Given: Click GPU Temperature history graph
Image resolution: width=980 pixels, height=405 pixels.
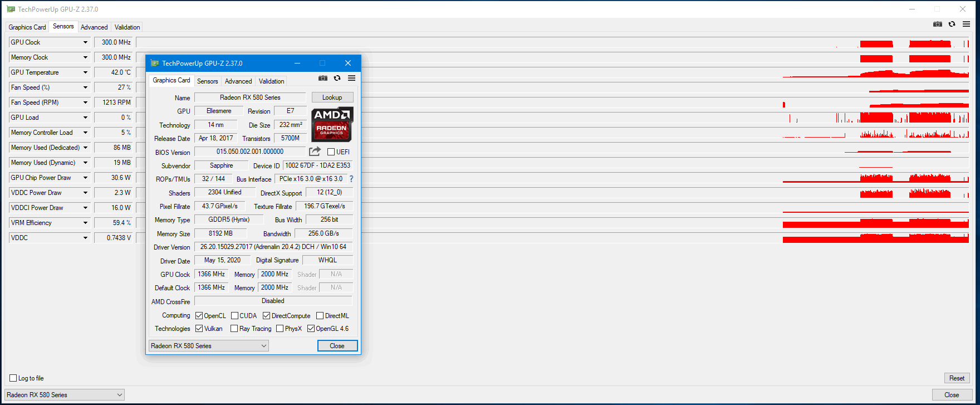Looking at the screenshot, I should pos(553,72).
